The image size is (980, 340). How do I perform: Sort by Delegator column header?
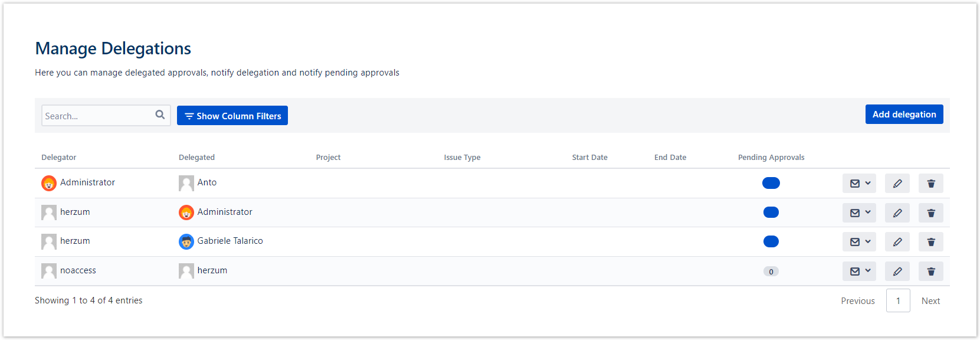pos(59,158)
